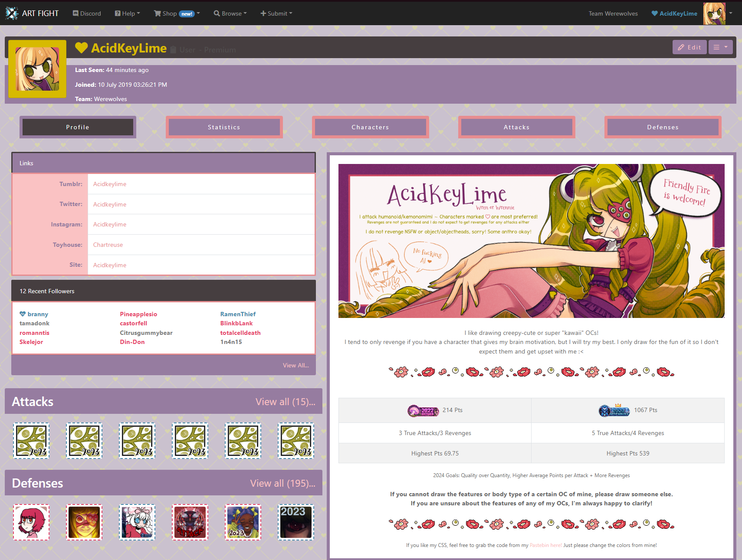
Task: Click the 2023 Werewolves crown badge
Action: click(x=613, y=409)
